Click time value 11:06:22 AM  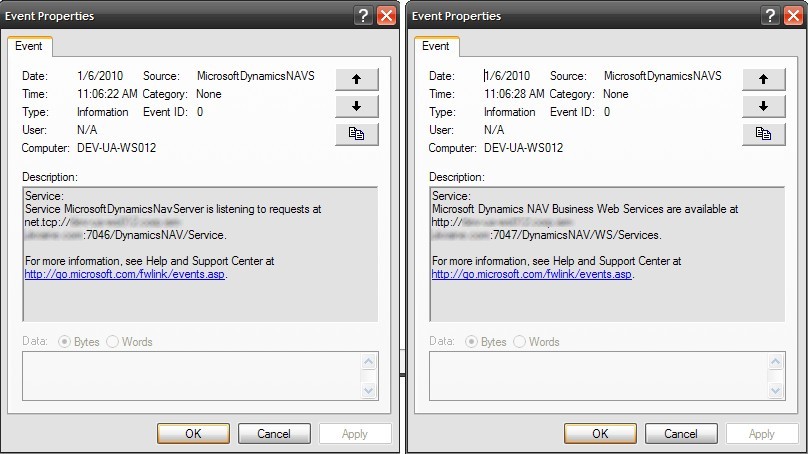pyautogui.click(x=107, y=94)
